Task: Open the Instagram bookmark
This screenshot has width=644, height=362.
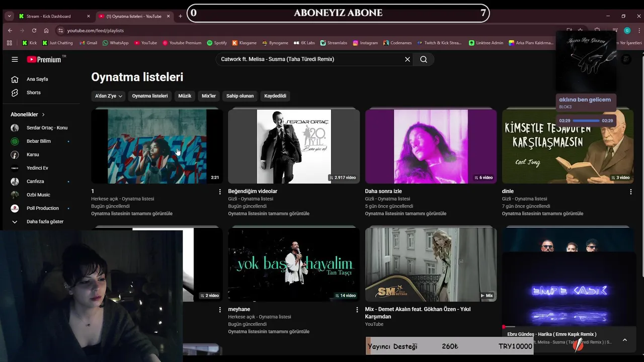Action: click(x=365, y=43)
